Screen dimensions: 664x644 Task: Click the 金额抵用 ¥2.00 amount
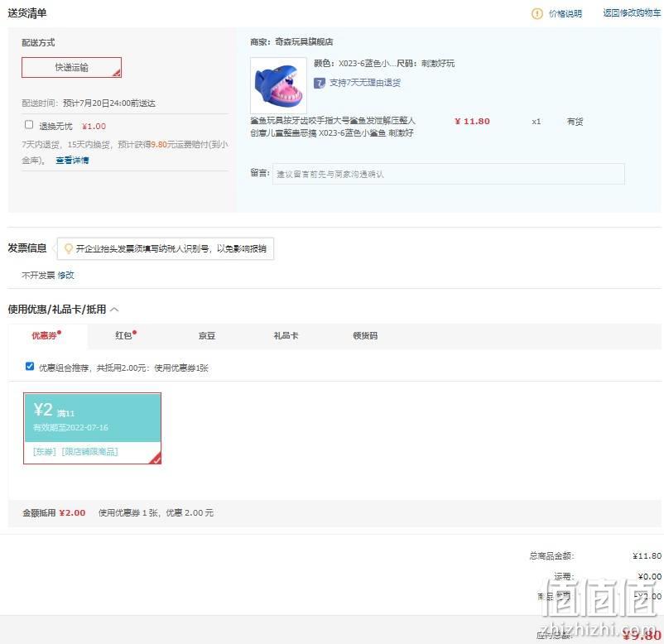tap(72, 512)
